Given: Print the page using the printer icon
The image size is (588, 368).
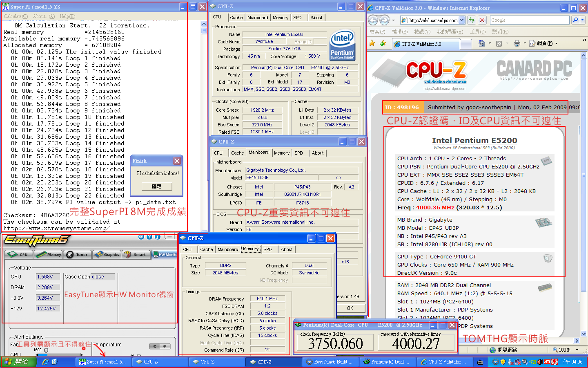Looking at the screenshot, I should coord(517,43).
